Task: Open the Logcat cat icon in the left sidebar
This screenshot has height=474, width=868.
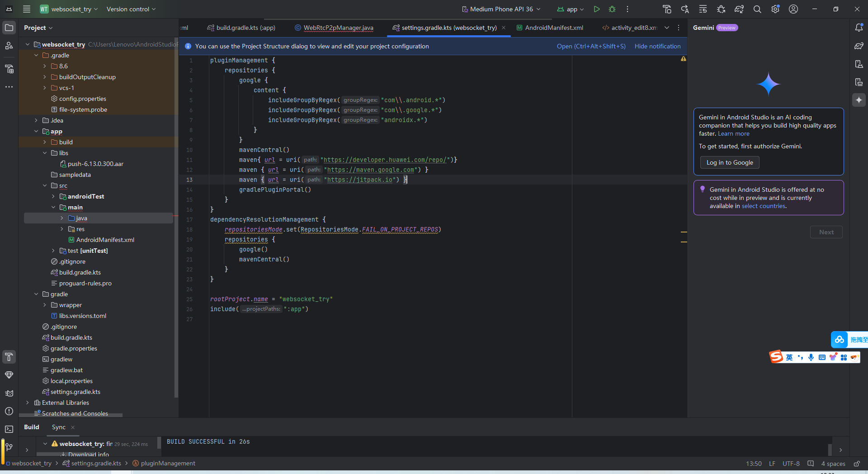Action: 9,393
